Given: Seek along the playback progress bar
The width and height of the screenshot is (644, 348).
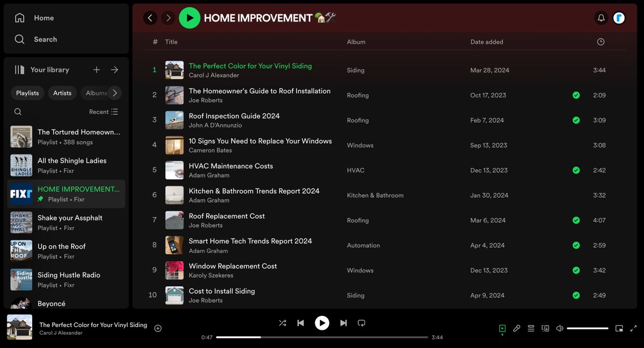Looking at the screenshot, I should [x=321, y=337].
